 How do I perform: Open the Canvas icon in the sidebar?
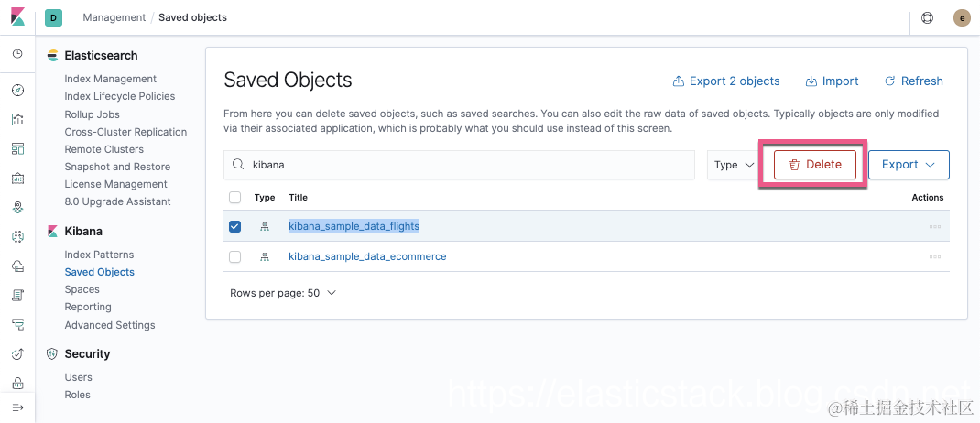pos(17,178)
